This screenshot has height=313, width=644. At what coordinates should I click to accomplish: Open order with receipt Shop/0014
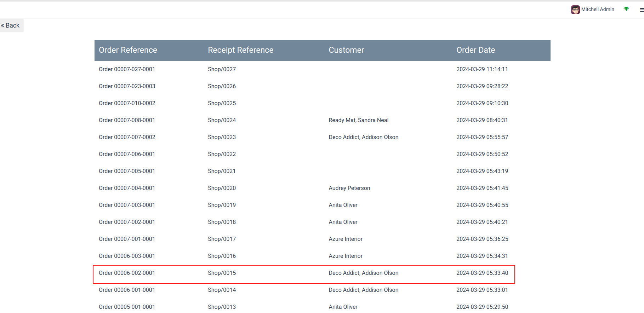(322, 290)
